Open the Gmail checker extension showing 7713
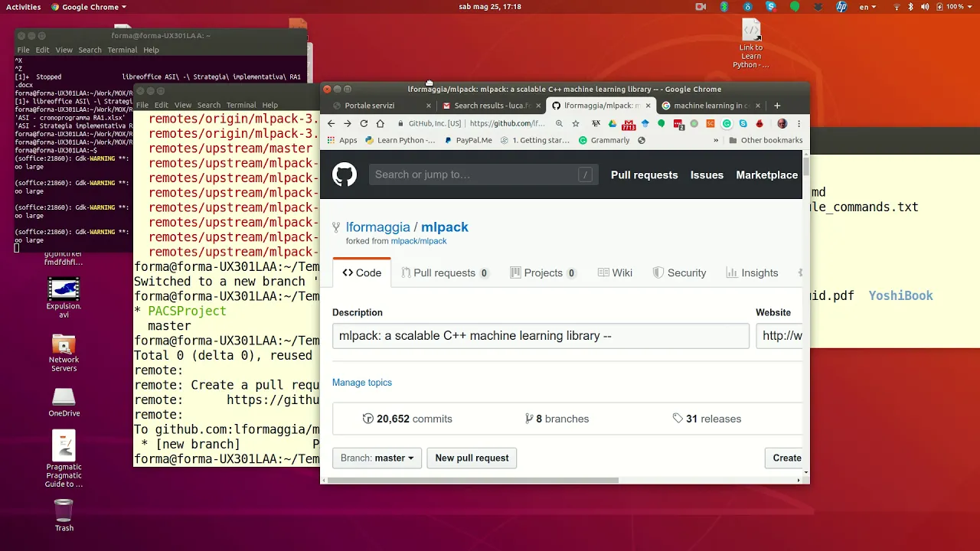The image size is (980, 551). pos(629,124)
